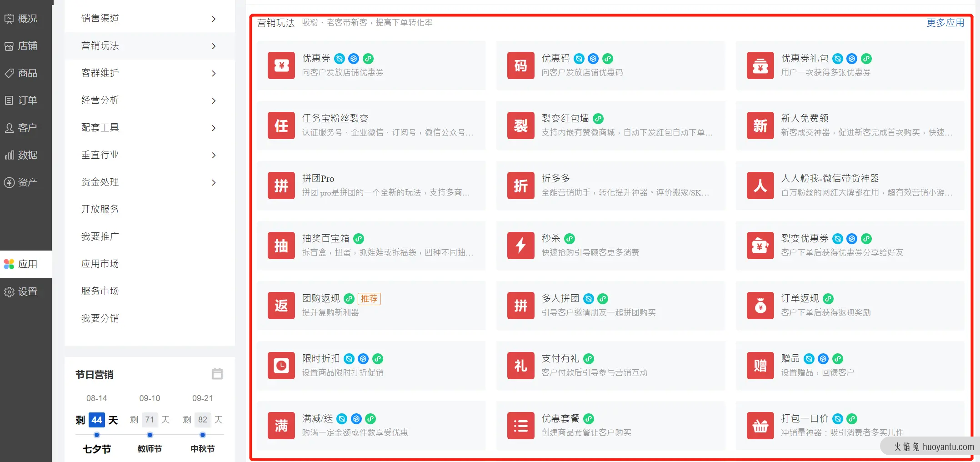Image resolution: width=980 pixels, height=462 pixels.
Task: Go to 资产 in the left sidebar
Action: pos(26,182)
